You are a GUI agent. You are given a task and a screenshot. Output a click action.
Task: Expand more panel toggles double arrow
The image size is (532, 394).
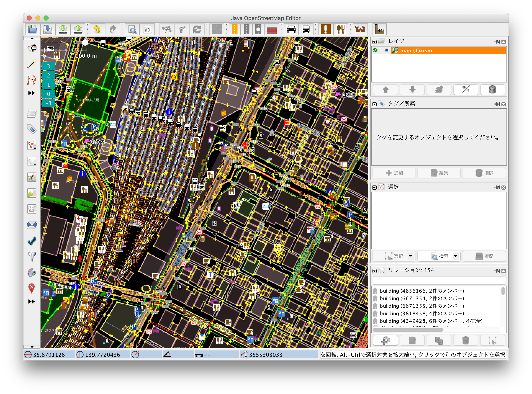coord(32,302)
